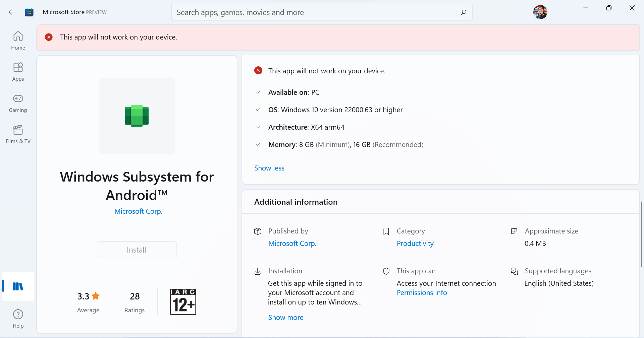This screenshot has height=338, width=644.
Task: Click Access your Internet connection text
Action: 446,283
